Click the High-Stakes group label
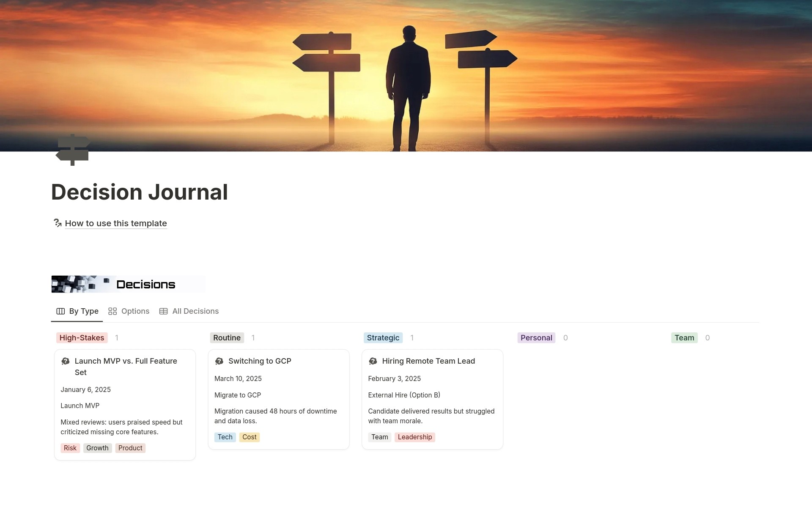This screenshot has width=812, height=507. coord(82,338)
